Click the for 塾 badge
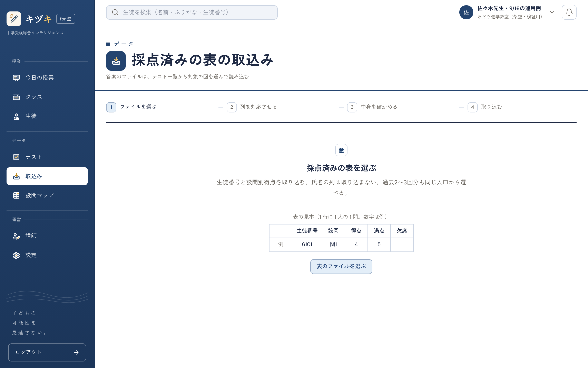588x368 pixels. [66, 19]
